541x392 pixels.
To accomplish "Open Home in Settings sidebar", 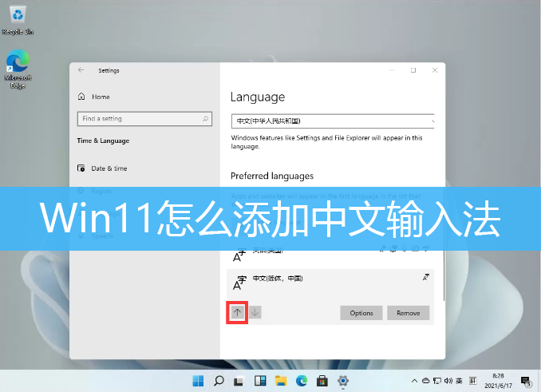I will [100, 97].
